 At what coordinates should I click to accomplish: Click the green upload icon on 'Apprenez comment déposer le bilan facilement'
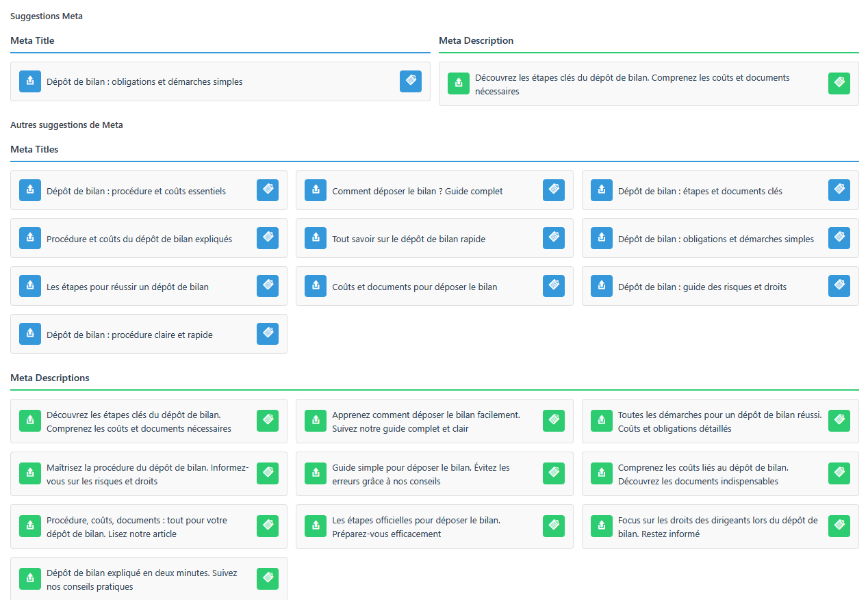tap(316, 420)
